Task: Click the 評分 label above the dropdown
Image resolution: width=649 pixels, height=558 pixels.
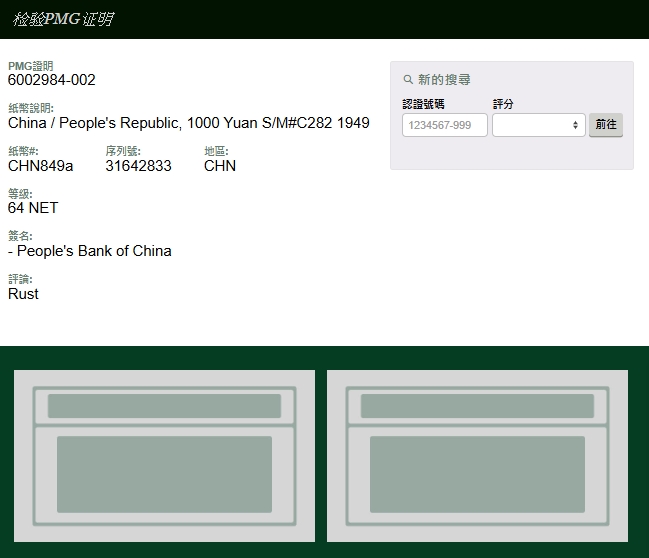Action: [x=503, y=104]
